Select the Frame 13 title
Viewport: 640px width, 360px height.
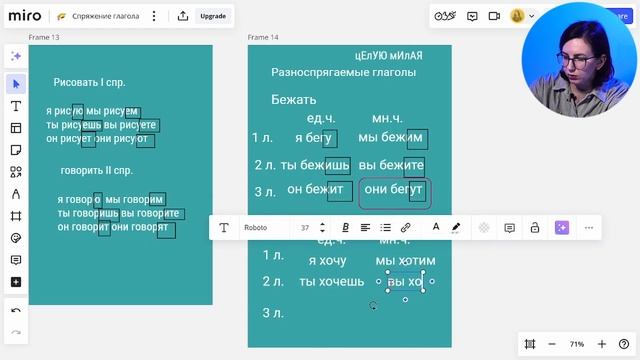click(x=44, y=37)
